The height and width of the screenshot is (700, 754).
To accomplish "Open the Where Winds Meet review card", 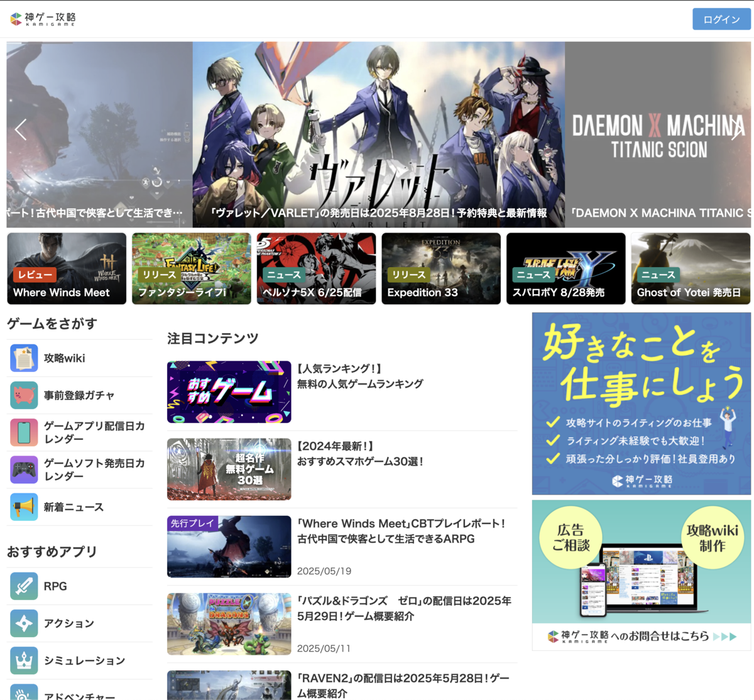I will pos(67,268).
